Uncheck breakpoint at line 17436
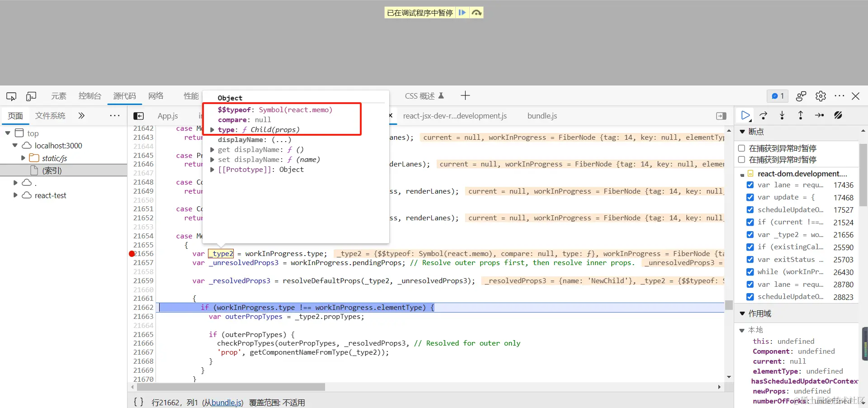The width and height of the screenshot is (868, 408). (x=750, y=185)
